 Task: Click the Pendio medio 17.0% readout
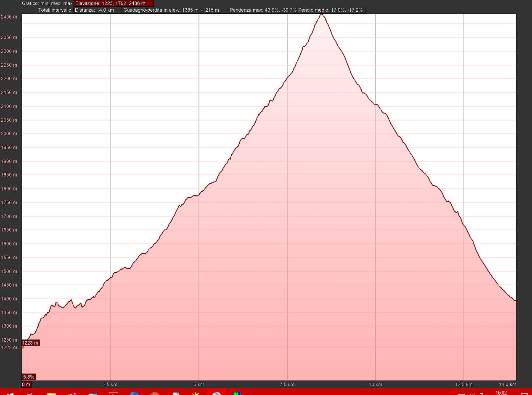tap(331, 10)
